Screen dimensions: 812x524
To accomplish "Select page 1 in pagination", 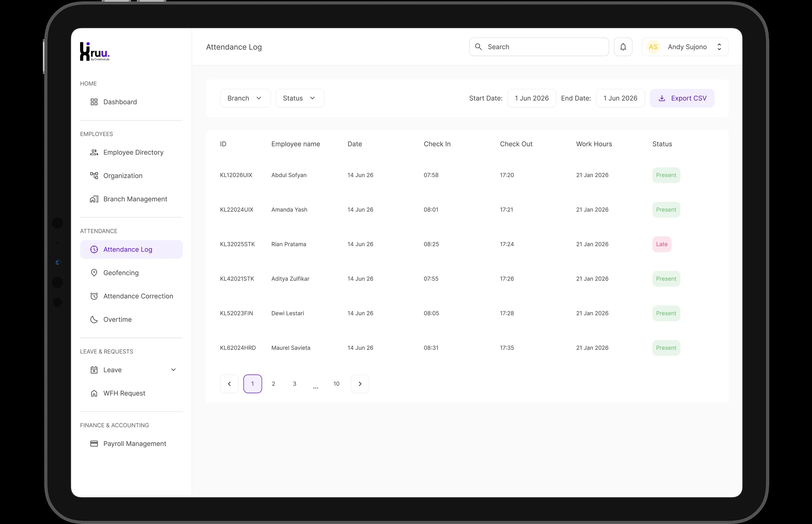I will [x=252, y=384].
